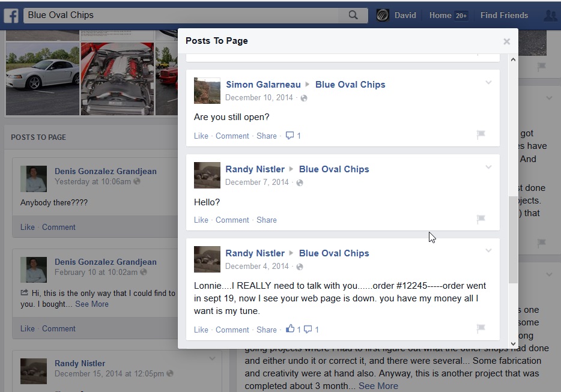Open Simon Galarneau's profile thumbnail
Viewport: 561px width, 392px height.
207,91
